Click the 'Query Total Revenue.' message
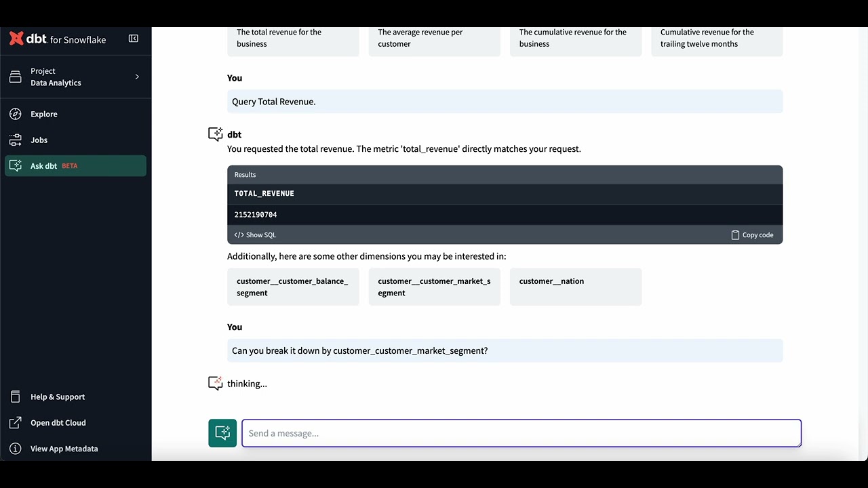 (505, 102)
